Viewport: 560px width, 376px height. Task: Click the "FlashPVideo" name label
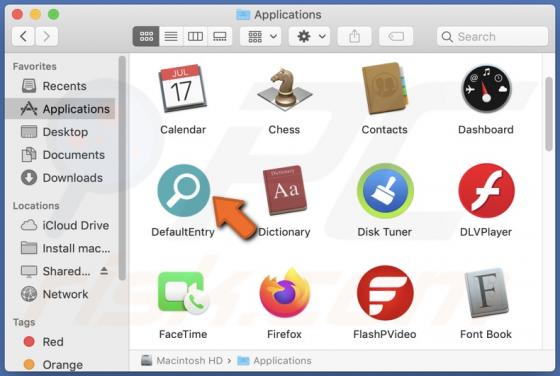click(385, 334)
